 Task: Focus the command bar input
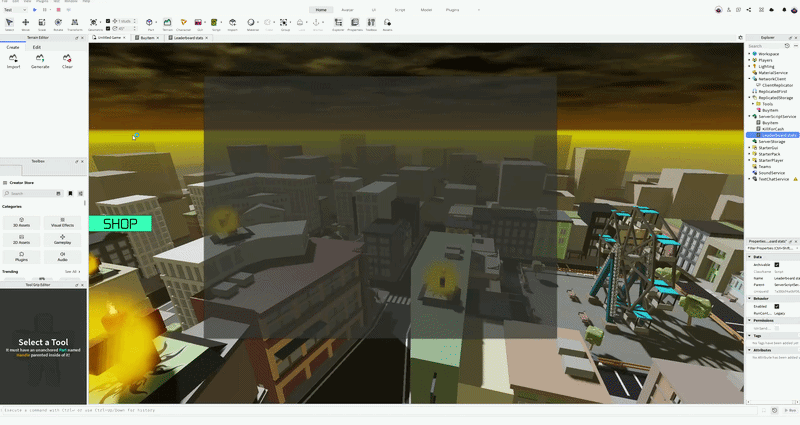(378, 410)
